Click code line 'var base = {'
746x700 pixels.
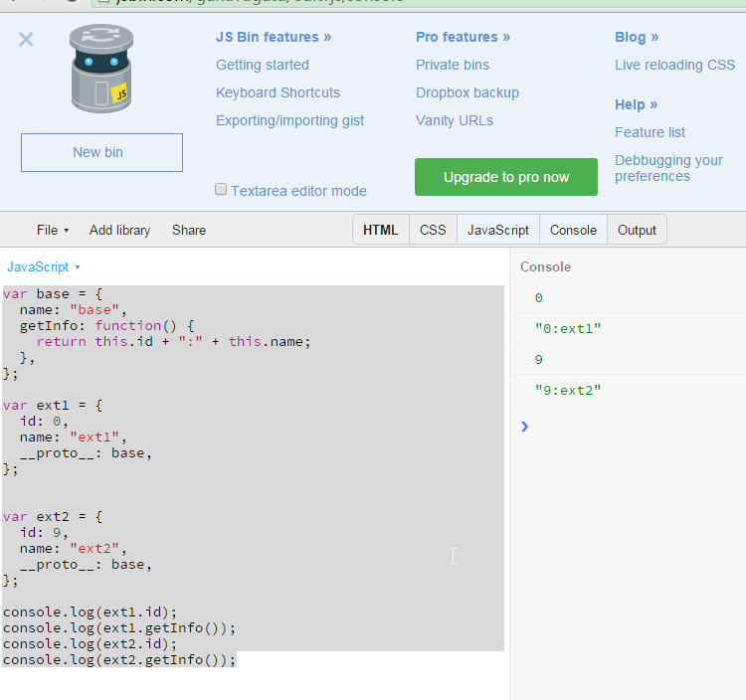[x=53, y=294]
